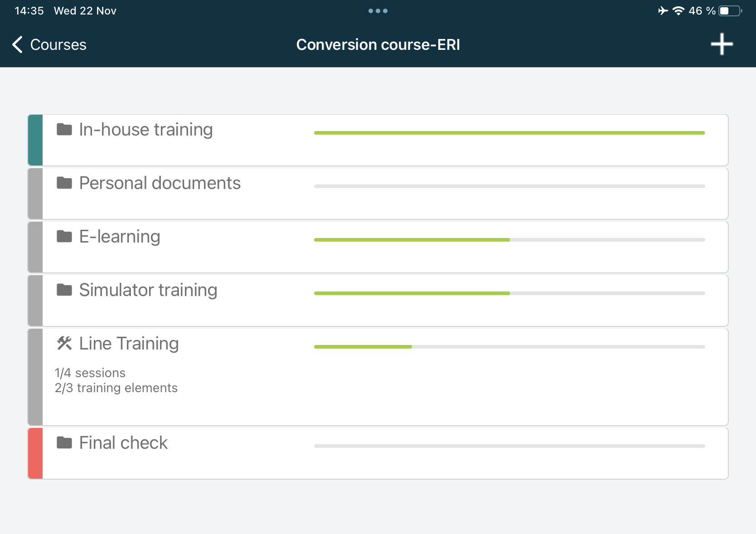Click the In-house training folder icon

tap(64, 130)
